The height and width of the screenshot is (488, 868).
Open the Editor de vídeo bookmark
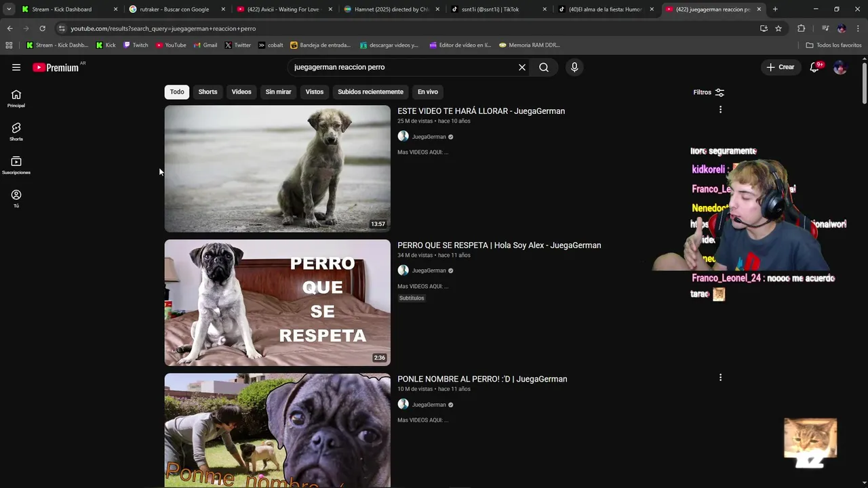coord(460,45)
